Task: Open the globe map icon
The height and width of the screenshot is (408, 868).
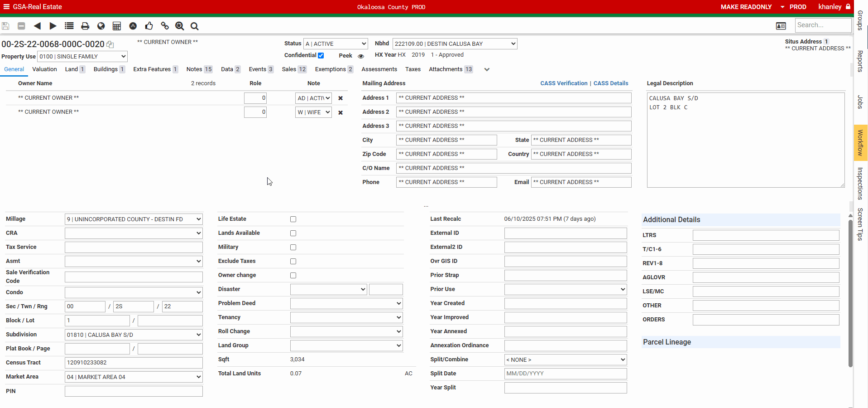Action: tap(101, 26)
